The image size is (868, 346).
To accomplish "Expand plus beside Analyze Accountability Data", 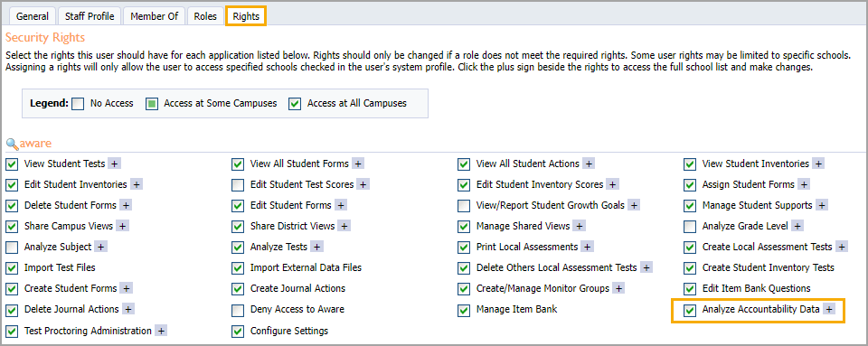I will click(x=829, y=309).
